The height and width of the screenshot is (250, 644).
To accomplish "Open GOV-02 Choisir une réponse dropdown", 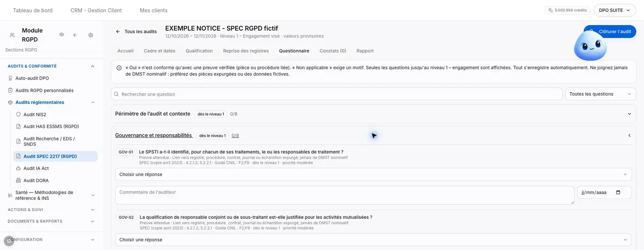I will tap(374, 239).
